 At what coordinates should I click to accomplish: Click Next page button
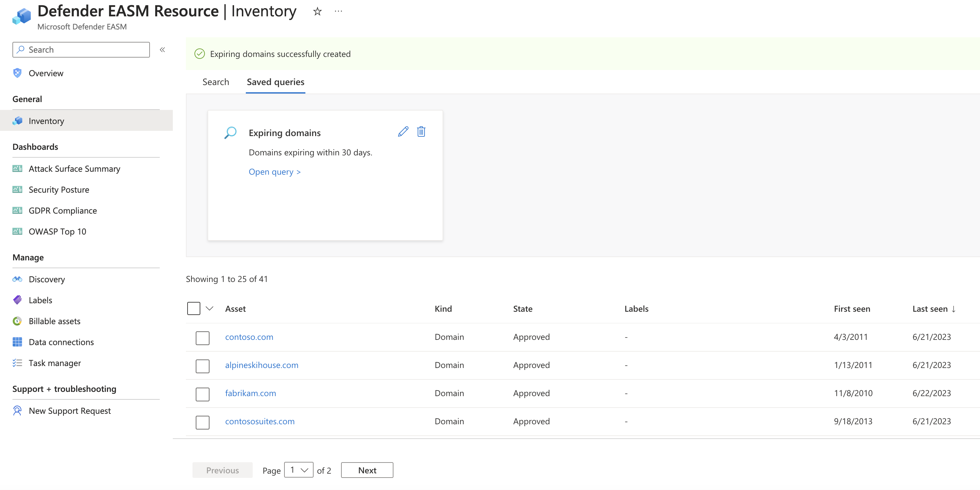pyautogui.click(x=367, y=470)
